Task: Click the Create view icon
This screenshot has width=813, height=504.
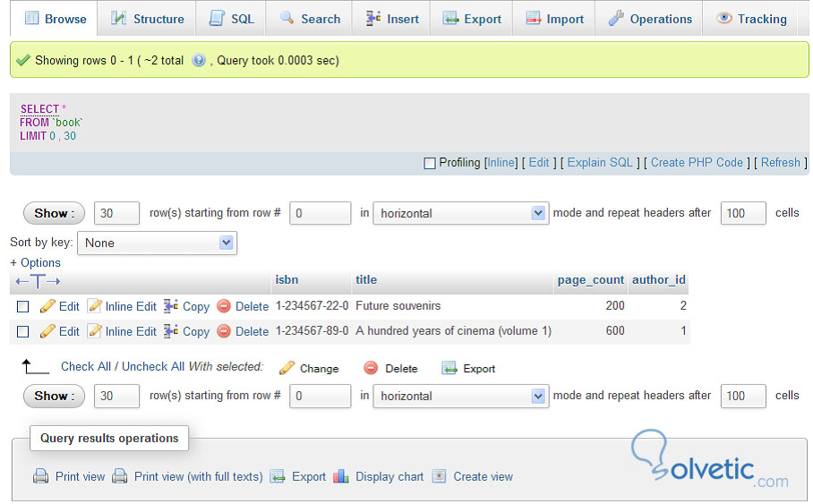Action: (439, 476)
